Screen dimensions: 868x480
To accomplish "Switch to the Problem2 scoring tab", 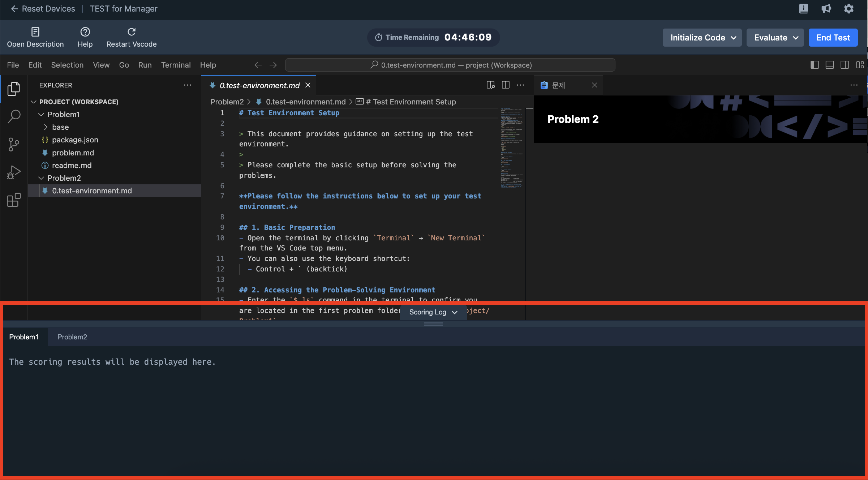I will [72, 337].
